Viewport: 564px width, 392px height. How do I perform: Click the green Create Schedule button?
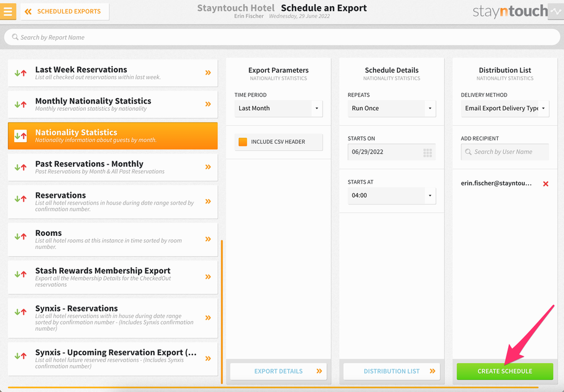(505, 371)
